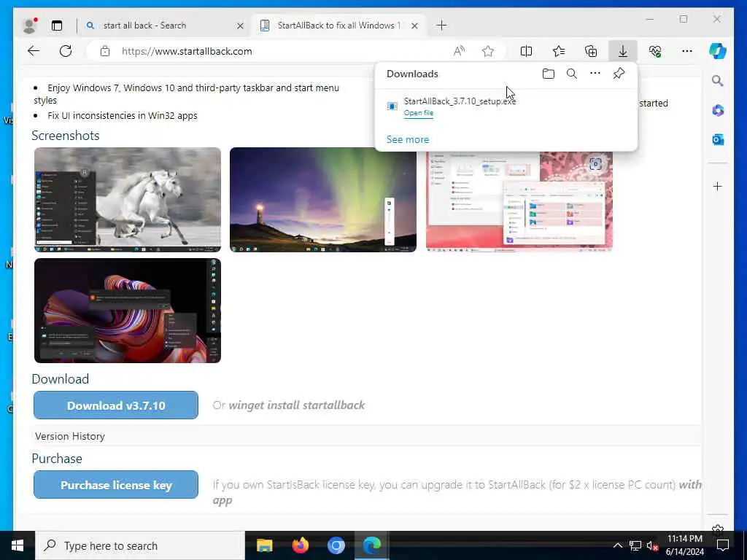747x560 pixels.
Task: Focus the address bar URL
Action: point(187,52)
